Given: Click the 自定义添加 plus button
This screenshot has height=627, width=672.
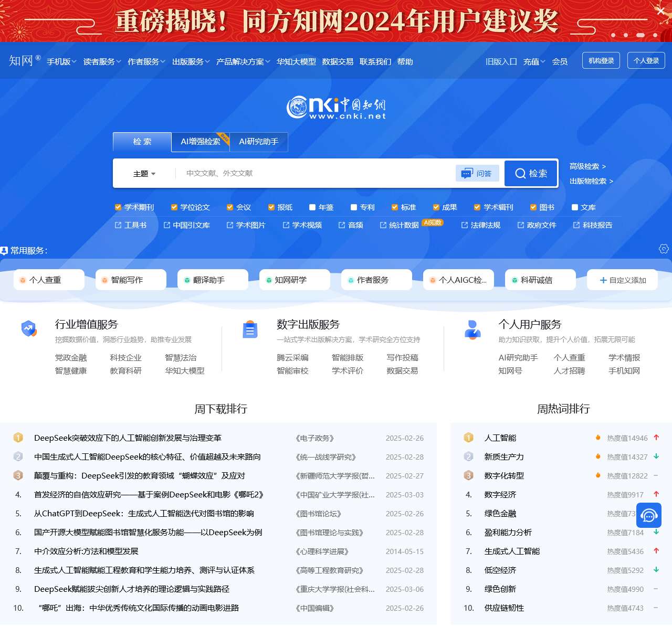Looking at the screenshot, I should pos(622,280).
